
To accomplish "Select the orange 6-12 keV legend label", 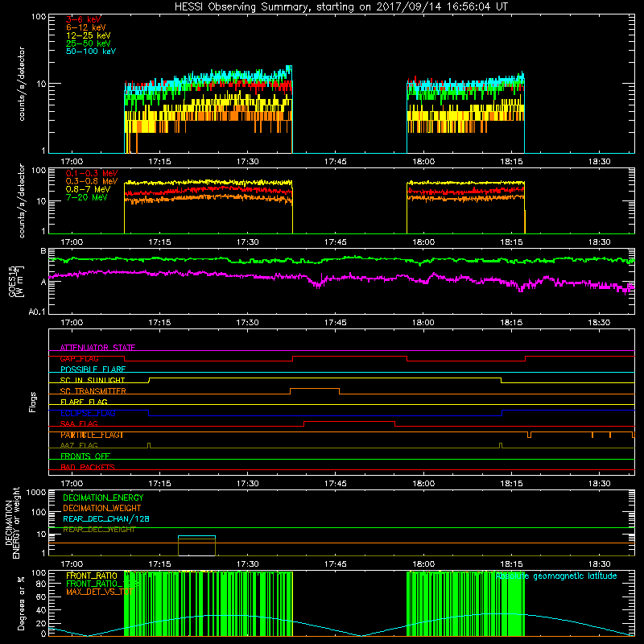I will tap(86, 27).
